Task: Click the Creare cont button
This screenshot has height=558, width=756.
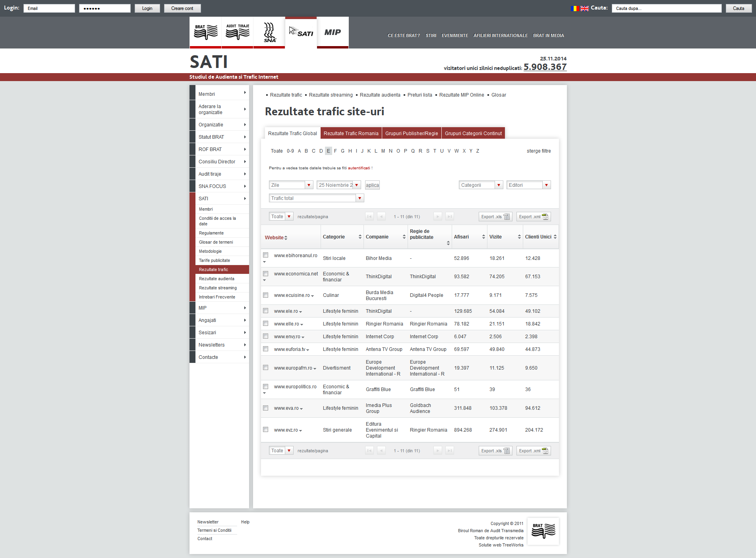Action: click(182, 8)
